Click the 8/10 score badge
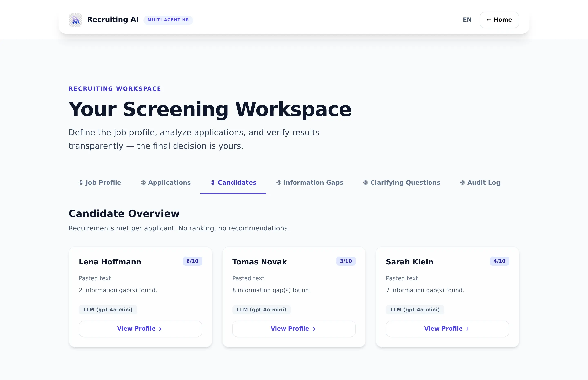 click(x=192, y=261)
